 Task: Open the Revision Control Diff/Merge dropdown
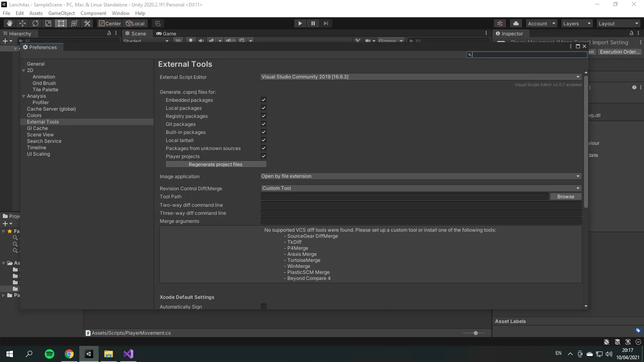pyautogui.click(x=421, y=188)
